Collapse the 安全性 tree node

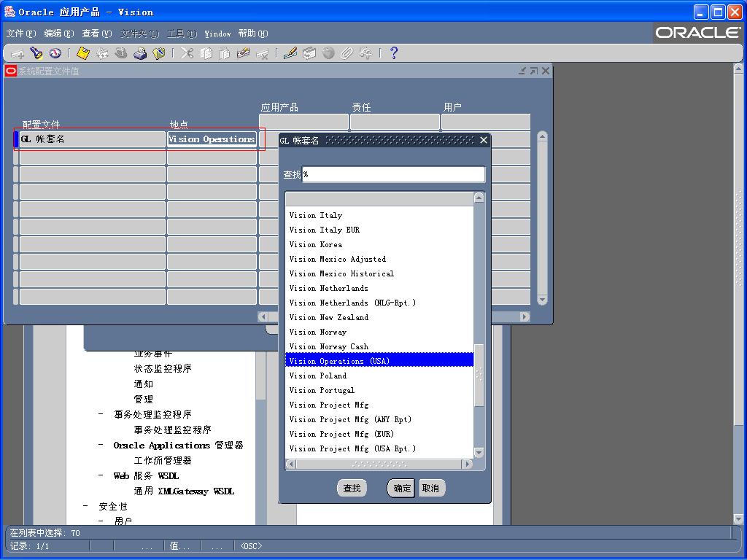pyautogui.click(x=85, y=506)
